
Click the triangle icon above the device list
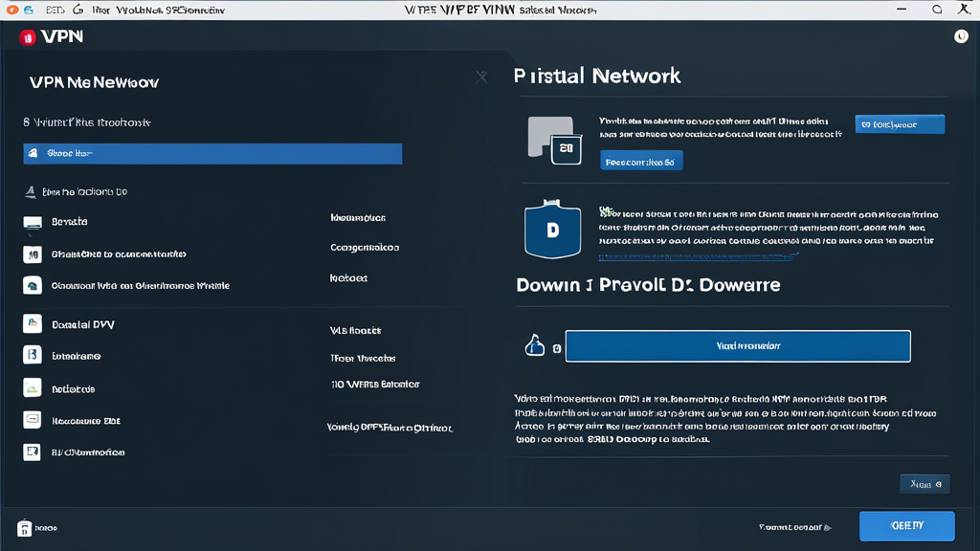click(31, 192)
